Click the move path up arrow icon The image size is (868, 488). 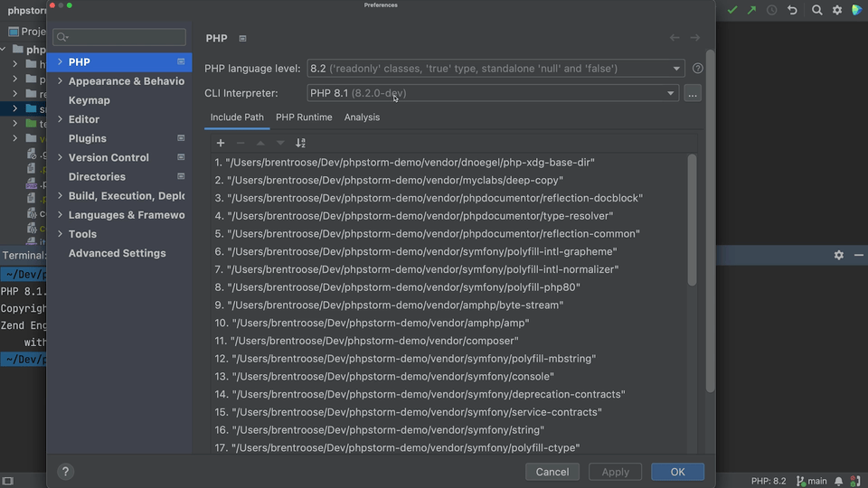point(260,144)
